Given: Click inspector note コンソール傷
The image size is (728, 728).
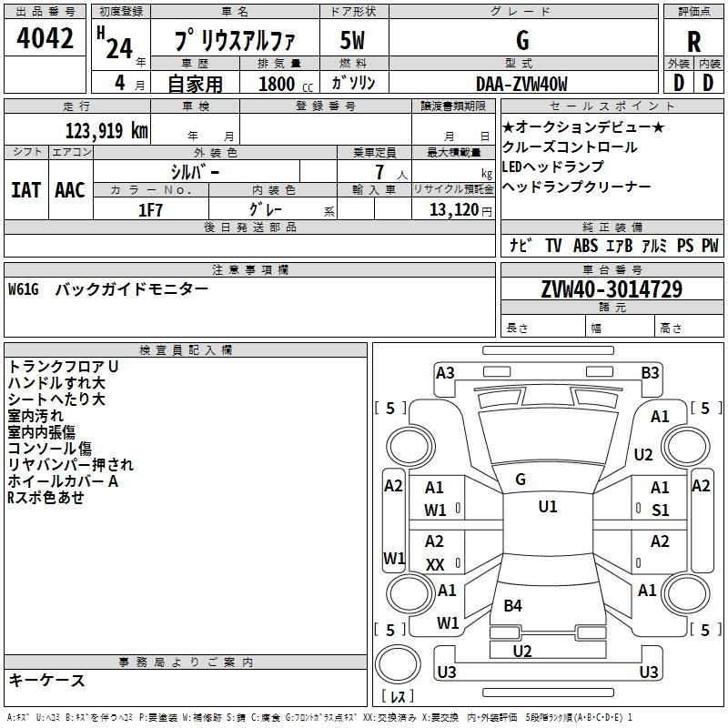Looking at the screenshot, I should 50,448.
